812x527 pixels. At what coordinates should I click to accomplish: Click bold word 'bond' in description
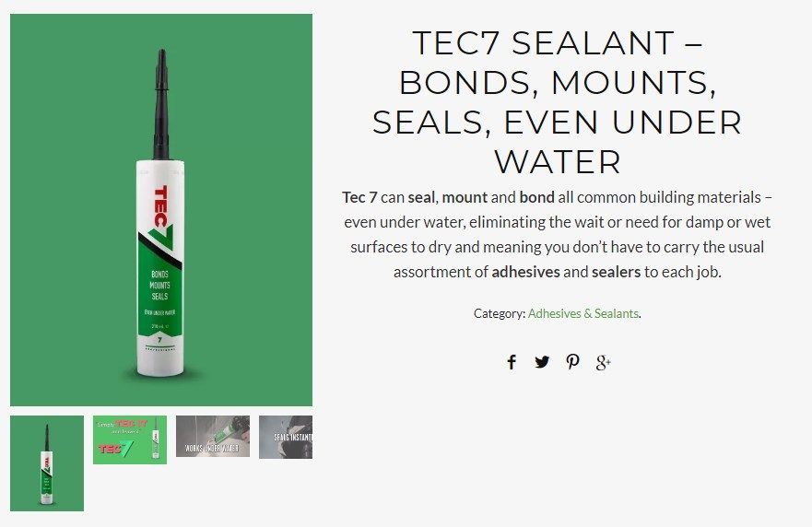pos(536,197)
